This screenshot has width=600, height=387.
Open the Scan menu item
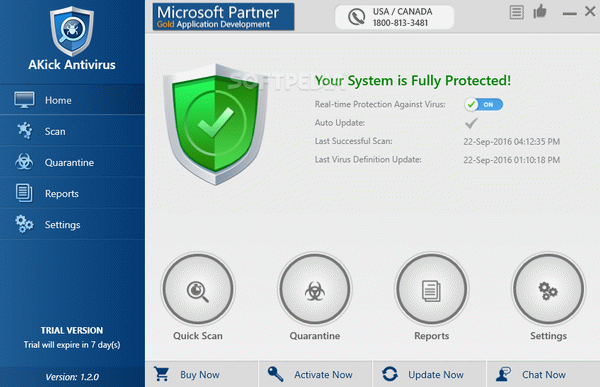click(x=72, y=131)
